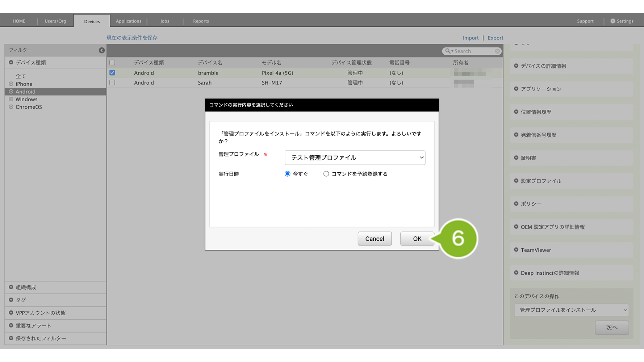The height and width of the screenshot is (362, 644).
Task: Select the bramble device name cell
Action: (208, 73)
